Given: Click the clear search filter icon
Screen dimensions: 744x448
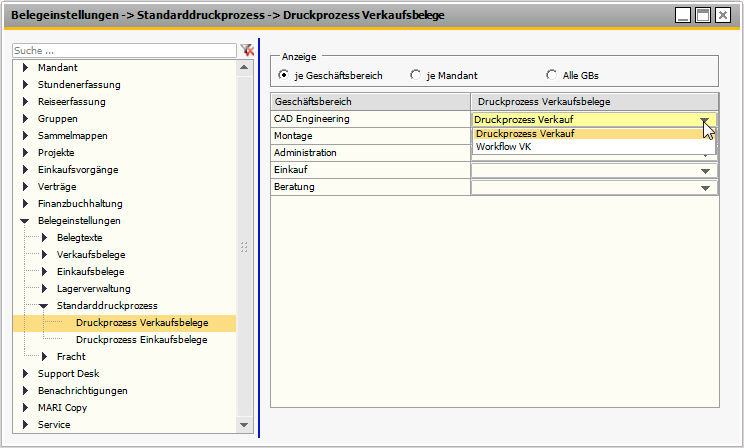Looking at the screenshot, I should tap(247, 50).
